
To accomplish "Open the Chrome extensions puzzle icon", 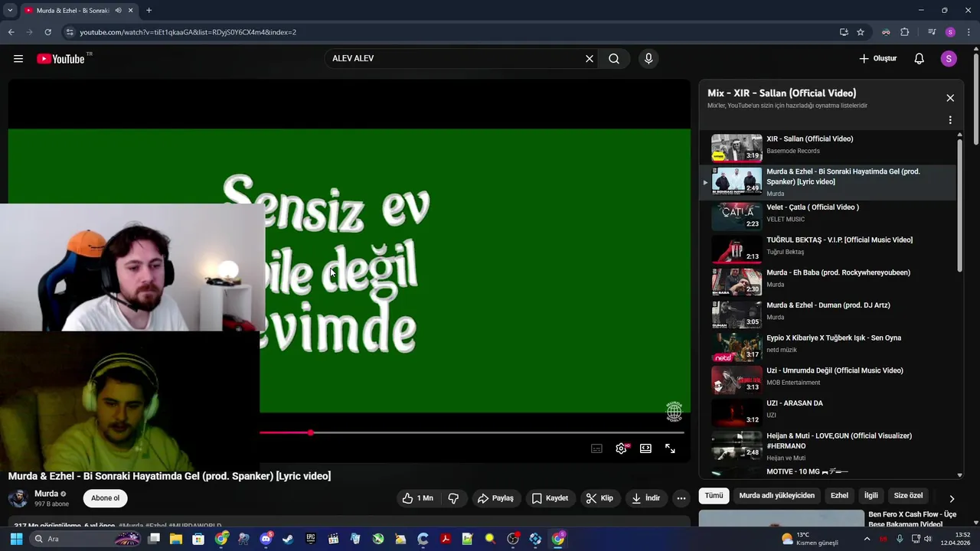I will click(904, 32).
